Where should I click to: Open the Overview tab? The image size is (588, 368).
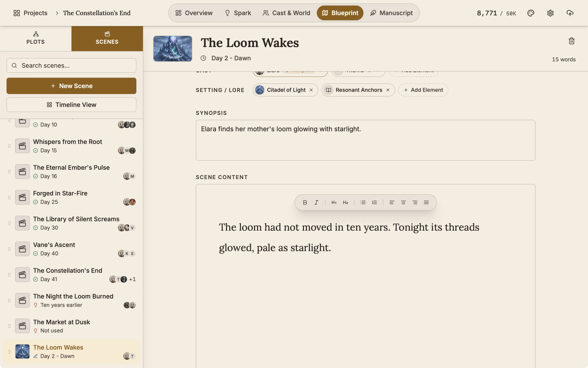[x=194, y=13]
